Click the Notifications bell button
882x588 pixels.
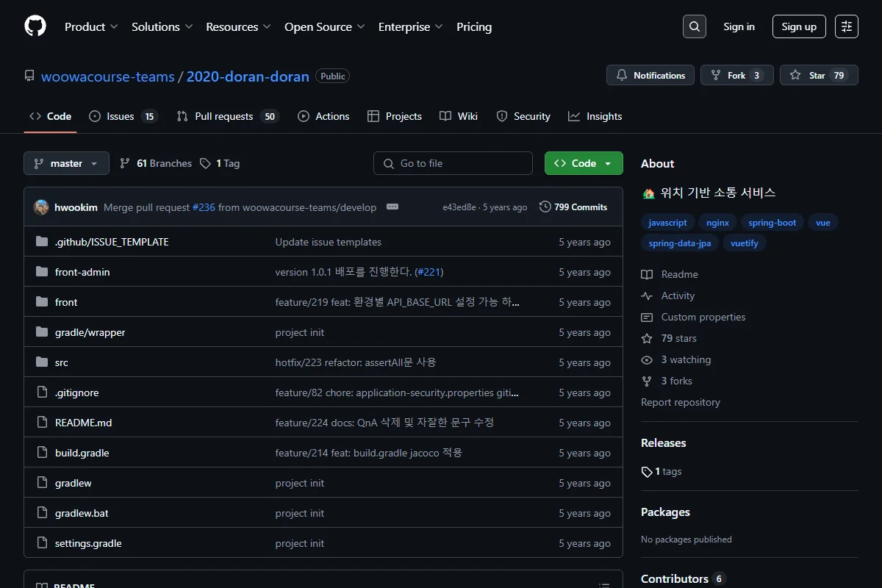pyautogui.click(x=650, y=75)
